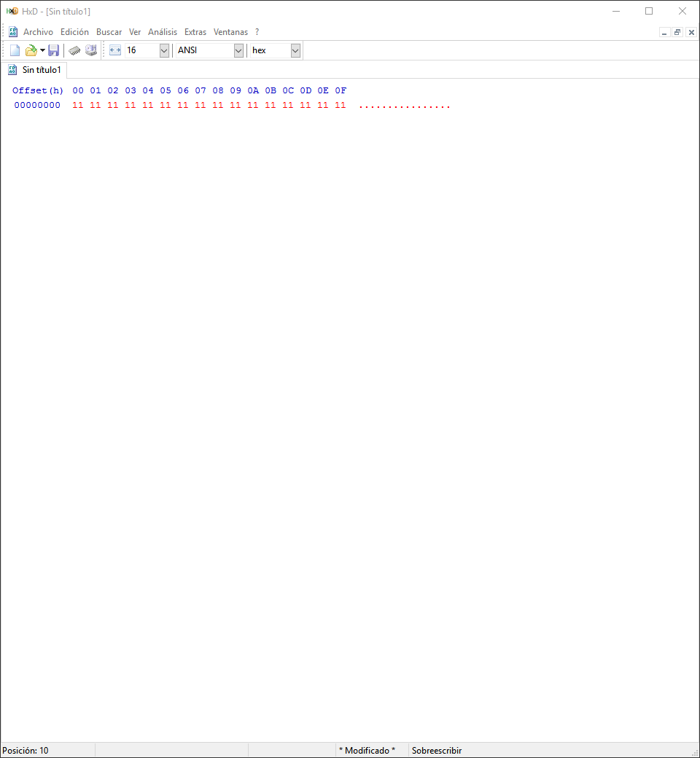The width and height of the screenshot is (700, 758).
Task: Click the hex byte under column 00
Action: [78, 105]
